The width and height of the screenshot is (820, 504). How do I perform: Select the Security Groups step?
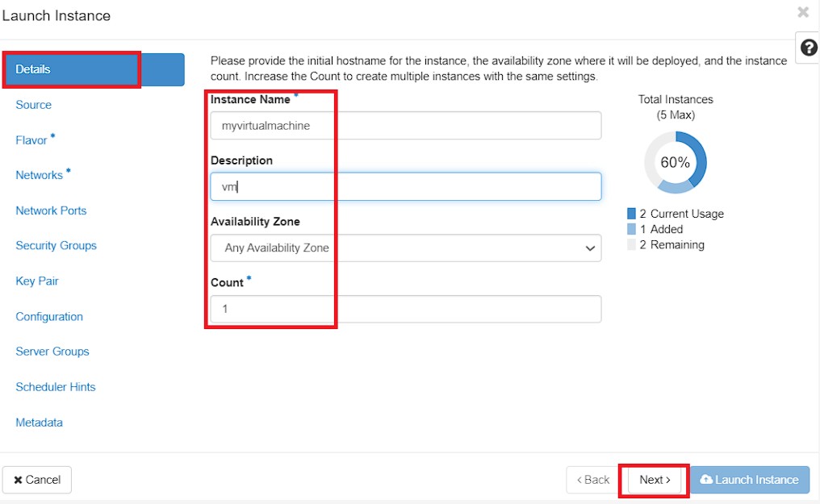tap(56, 245)
